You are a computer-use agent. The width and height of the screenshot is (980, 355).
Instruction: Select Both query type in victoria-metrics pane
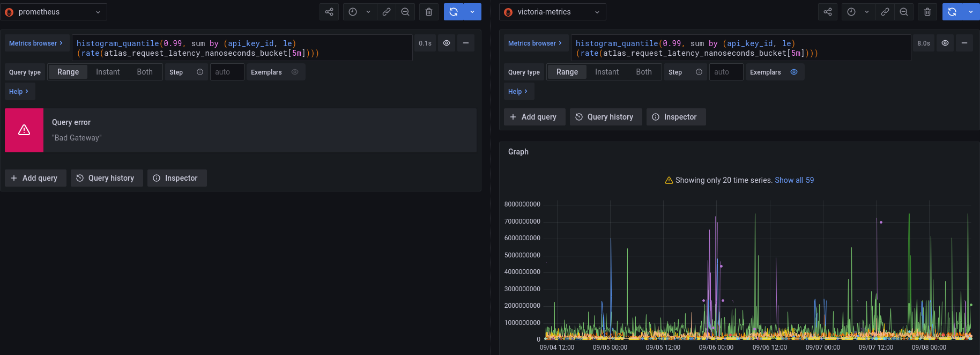(644, 72)
